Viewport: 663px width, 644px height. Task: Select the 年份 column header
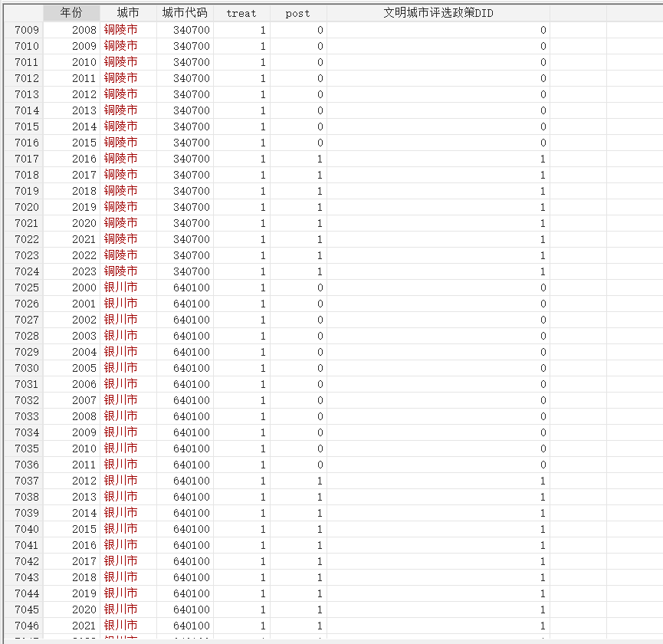click(x=71, y=13)
